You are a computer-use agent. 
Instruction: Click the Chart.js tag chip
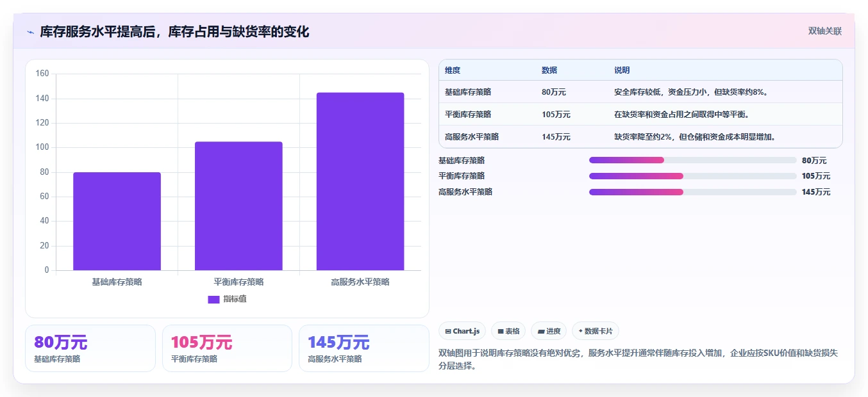(x=462, y=331)
